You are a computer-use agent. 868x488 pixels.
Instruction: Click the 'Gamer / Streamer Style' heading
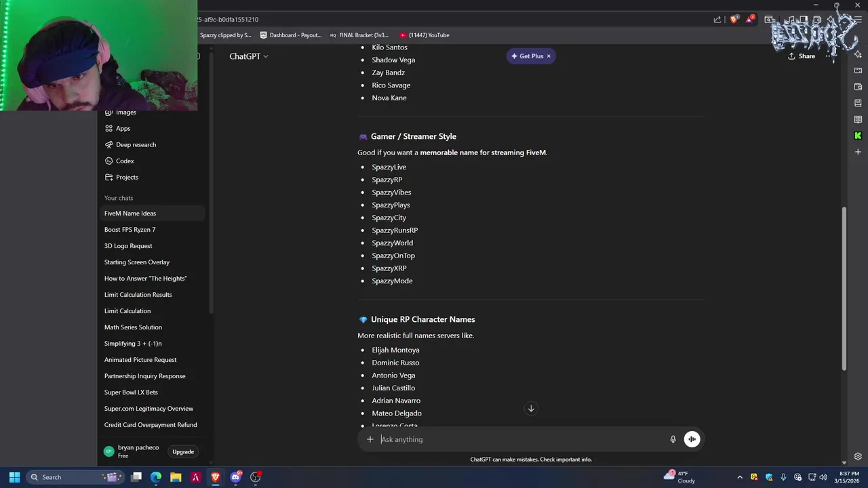coord(413,136)
